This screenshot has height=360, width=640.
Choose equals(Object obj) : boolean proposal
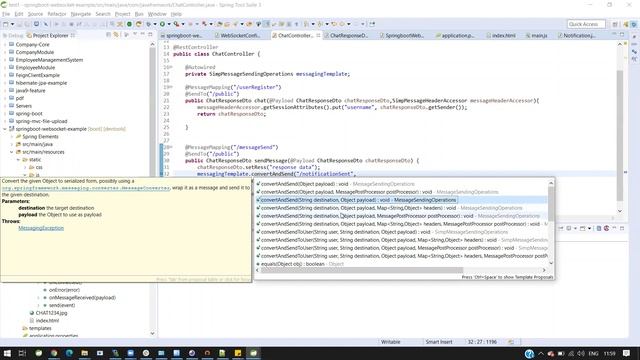(402, 264)
